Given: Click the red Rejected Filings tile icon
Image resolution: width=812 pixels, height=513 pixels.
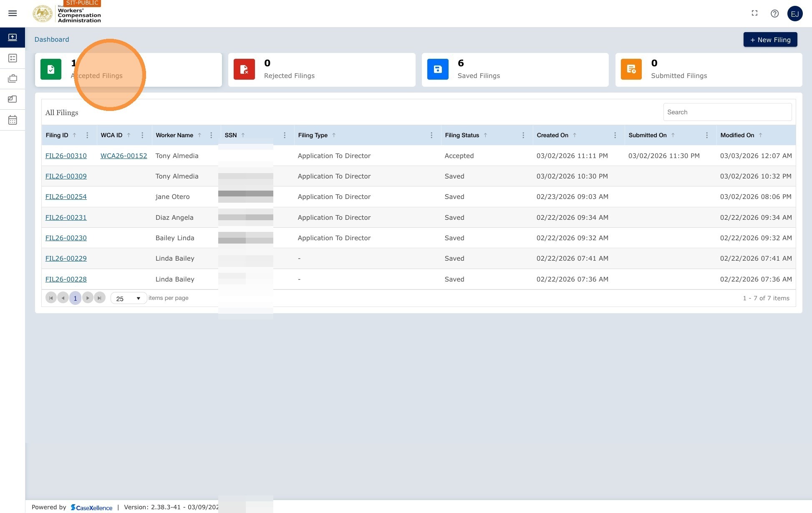Looking at the screenshot, I should click(x=244, y=69).
